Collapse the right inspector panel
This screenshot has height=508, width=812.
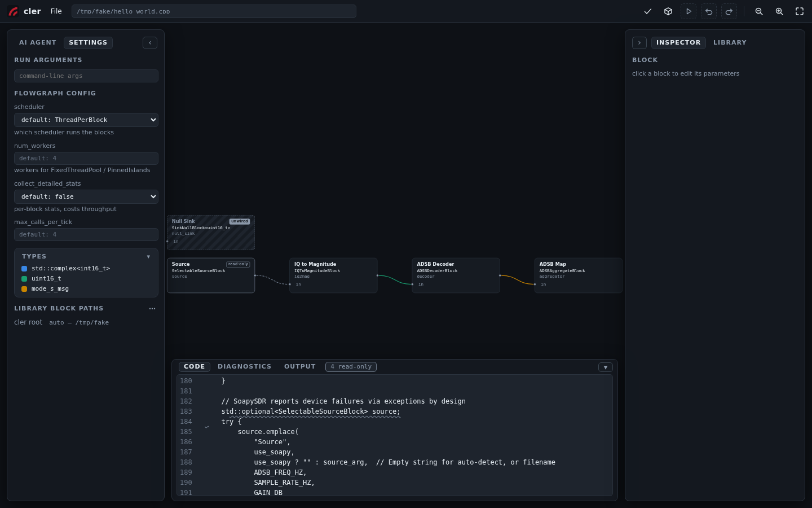(x=639, y=43)
